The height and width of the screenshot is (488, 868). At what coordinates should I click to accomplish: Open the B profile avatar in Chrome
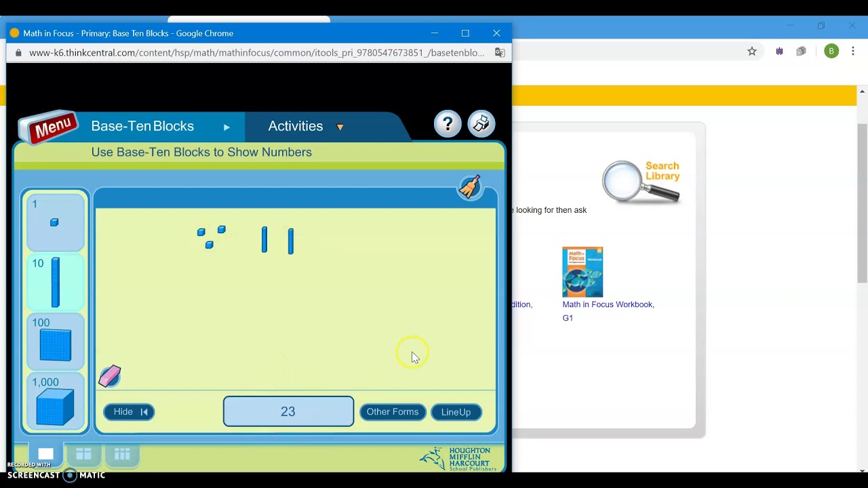[831, 52]
